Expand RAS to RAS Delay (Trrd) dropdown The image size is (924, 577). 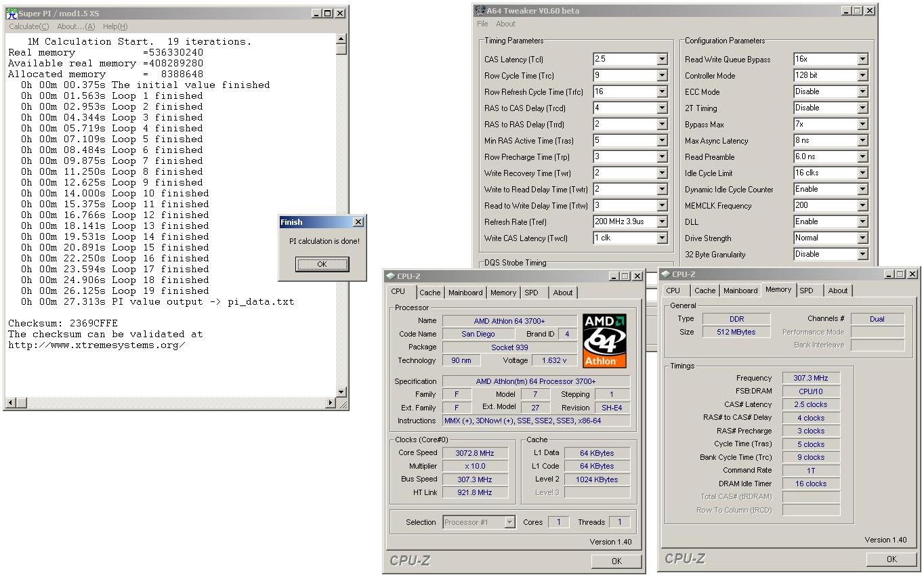(x=662, y=125)
